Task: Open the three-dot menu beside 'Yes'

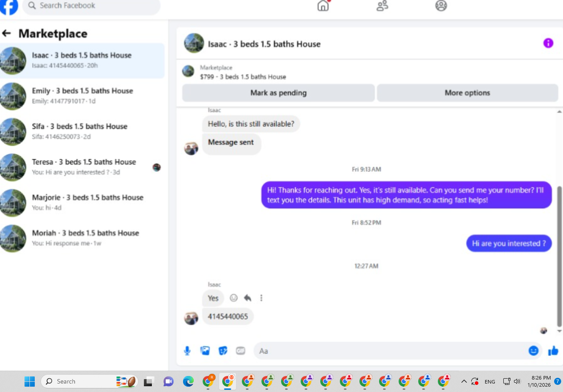Action: click(261, 298)
